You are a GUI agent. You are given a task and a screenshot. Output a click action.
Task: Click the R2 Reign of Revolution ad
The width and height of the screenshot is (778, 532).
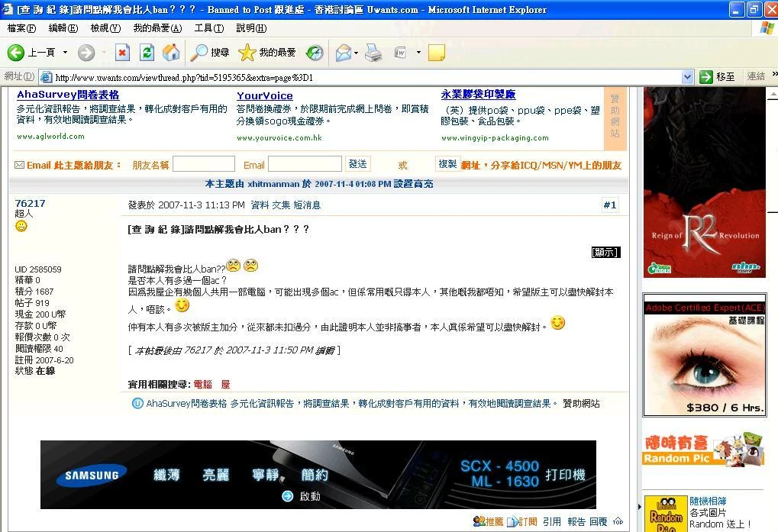pos(705,182)
